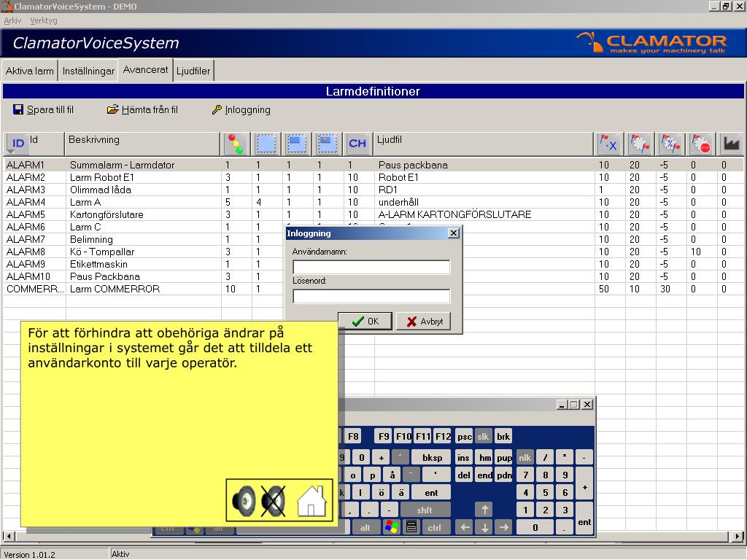Click the Lösenord input field
Screen dimensions: 747x560
tap(371, 296)
